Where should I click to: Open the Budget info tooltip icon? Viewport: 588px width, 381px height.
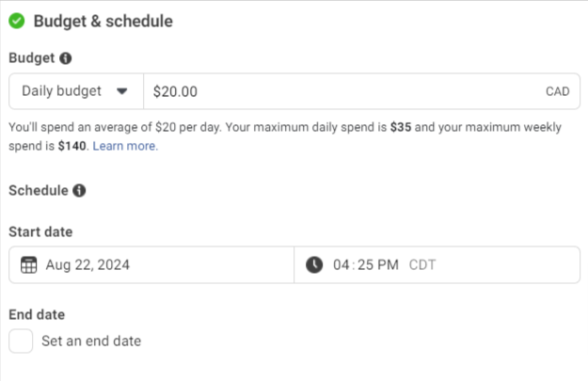(x=66, y=58)
